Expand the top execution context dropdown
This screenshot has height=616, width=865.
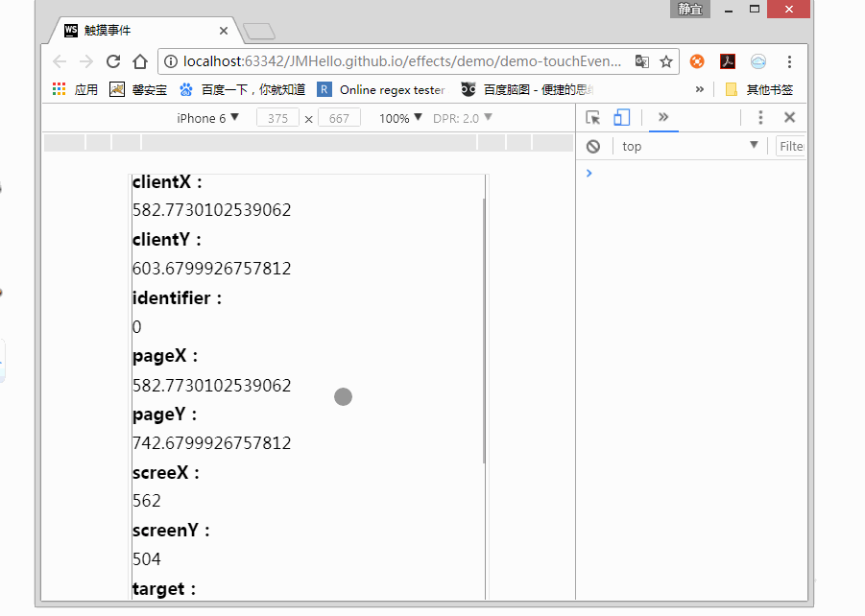click(689, 146)
